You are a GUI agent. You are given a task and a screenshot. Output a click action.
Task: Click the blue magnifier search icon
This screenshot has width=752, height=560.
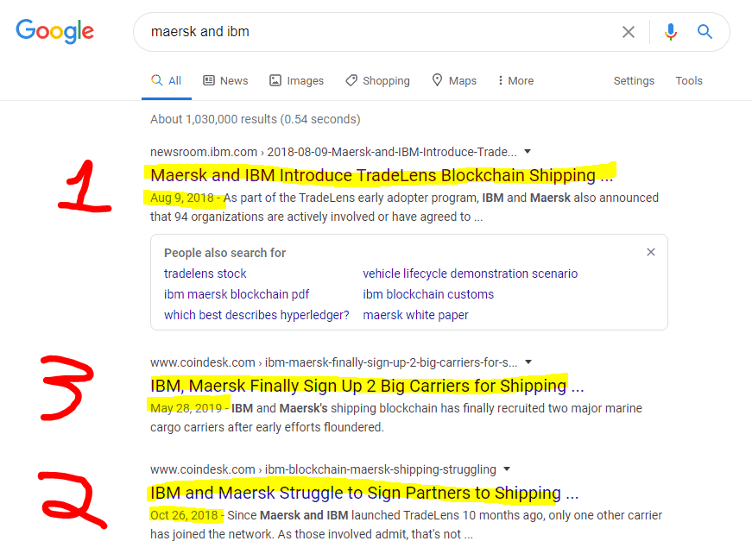pyautogui.click(x=705, y=32)
